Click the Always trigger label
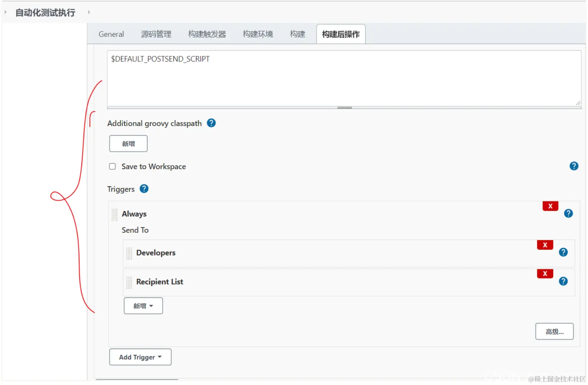Viewport: 588px width, 385px height. coord(134,214)
